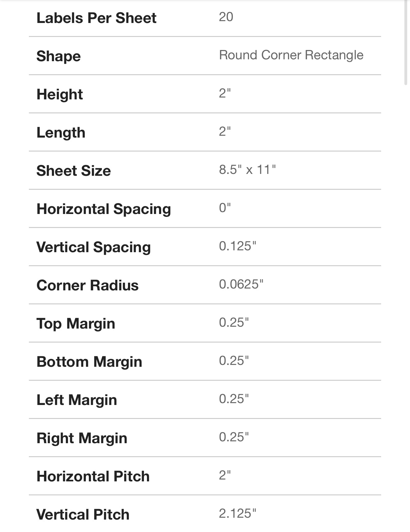Click the Horizontal Spacing label

104,209
